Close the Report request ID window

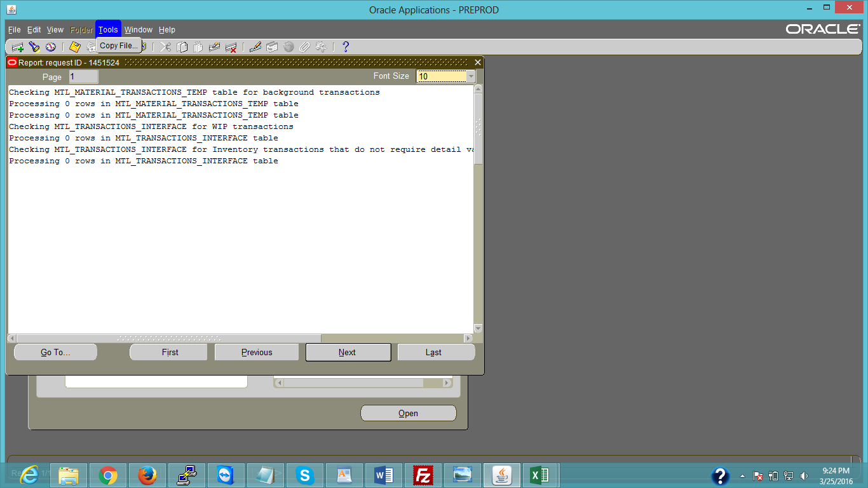pos(478,62)
